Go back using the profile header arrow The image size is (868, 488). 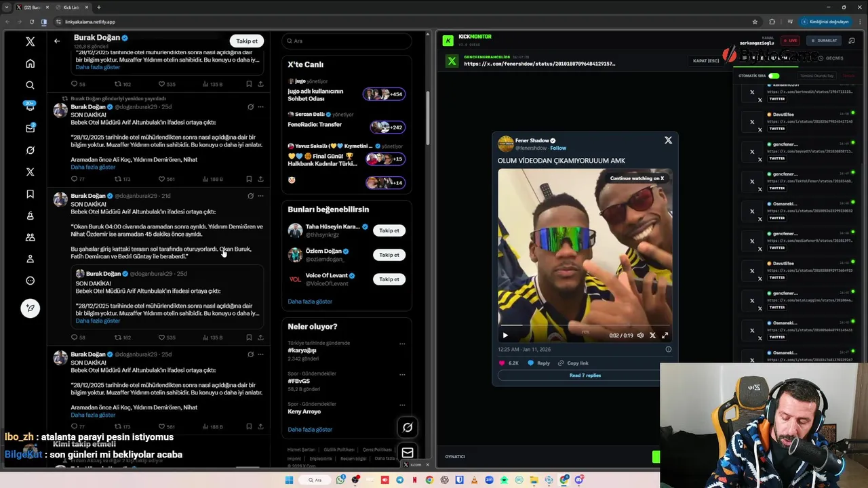57,41
